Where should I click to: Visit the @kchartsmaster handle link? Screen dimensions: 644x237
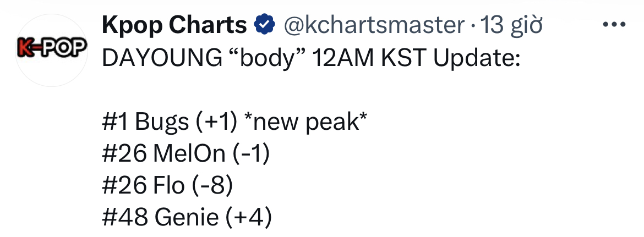374,25
